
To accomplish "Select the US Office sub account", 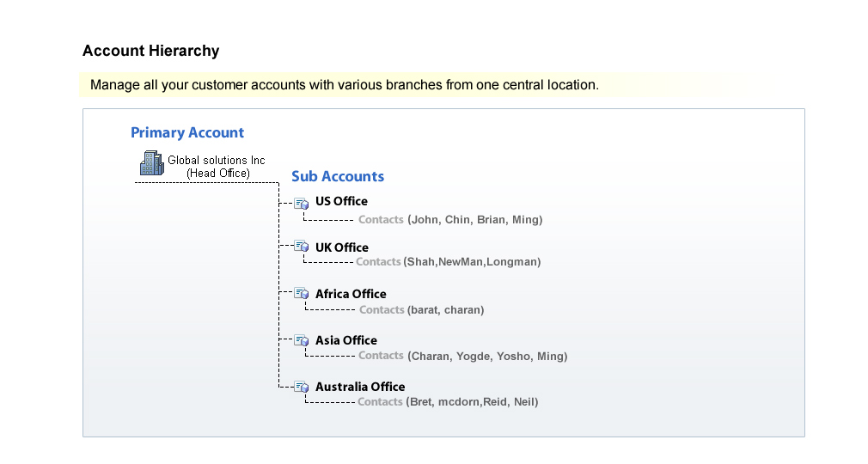I will point(341,202).
